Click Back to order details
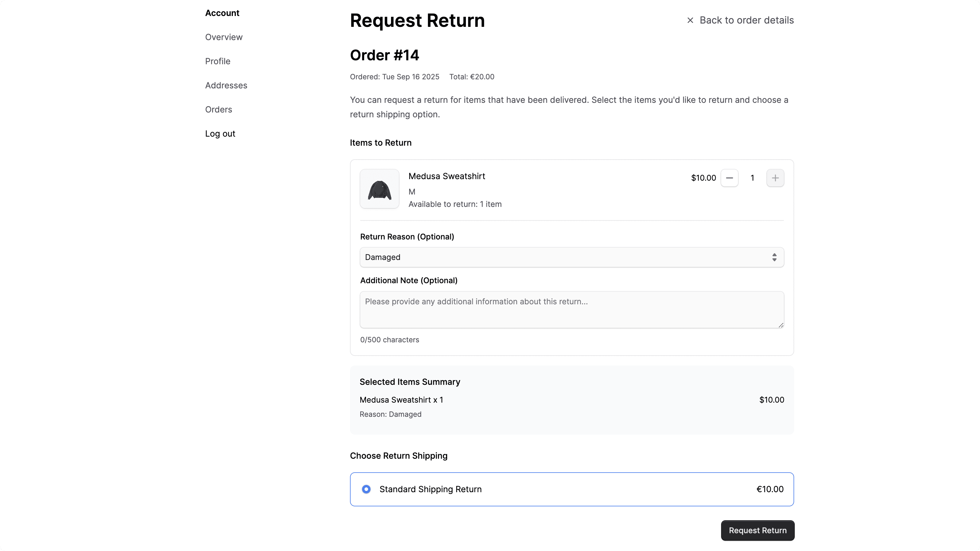The height and width of the screenshot is (551, 980). (x=747, y=20)
